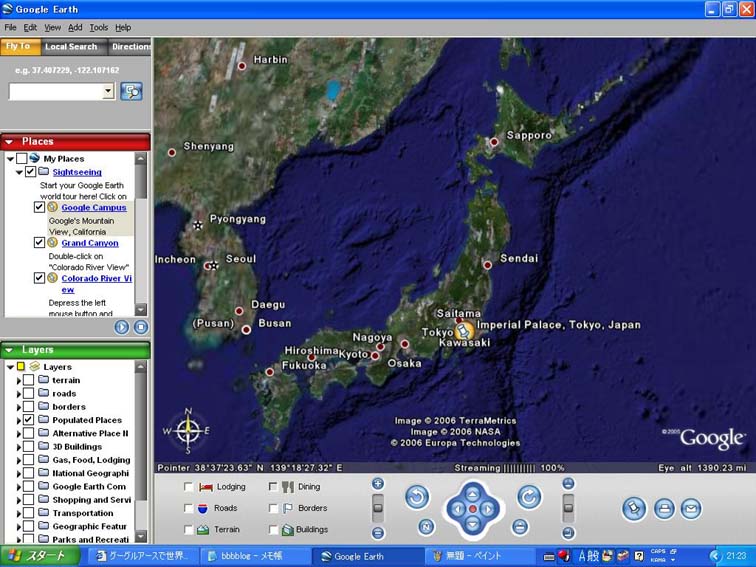This screenshot has width=756, height=567.
Task: Click the add placemark pushpin button
Action: click(634, 509)
